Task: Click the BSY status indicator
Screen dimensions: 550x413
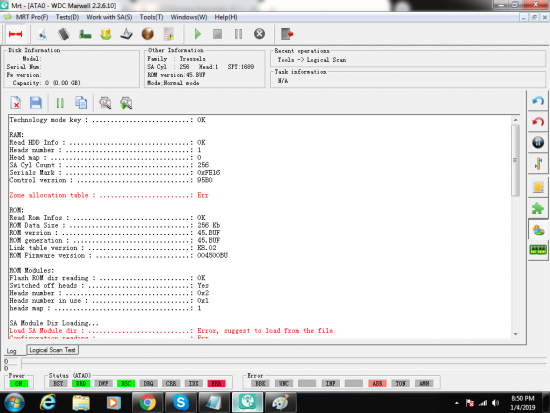Action: [x=58, y=384]
